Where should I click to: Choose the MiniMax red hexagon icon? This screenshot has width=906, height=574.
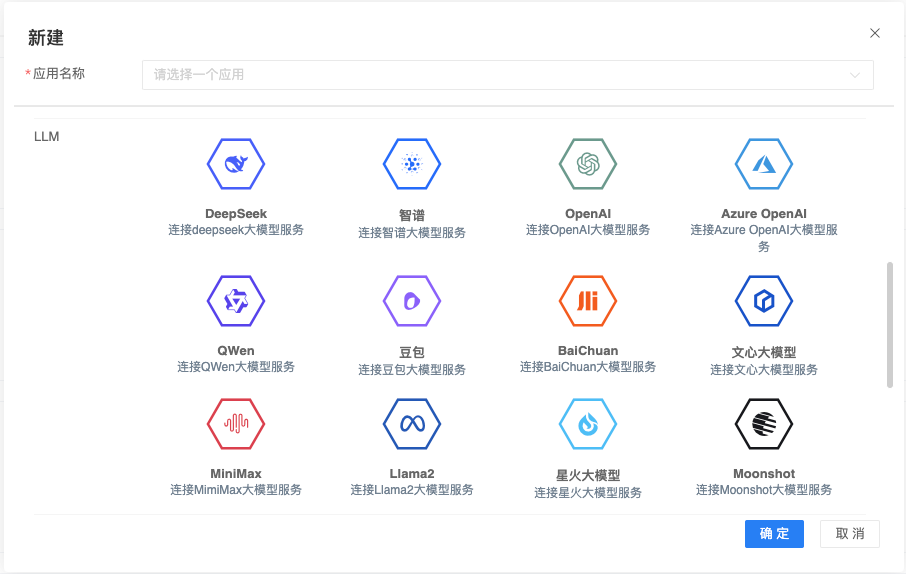(x=236, y=424)
